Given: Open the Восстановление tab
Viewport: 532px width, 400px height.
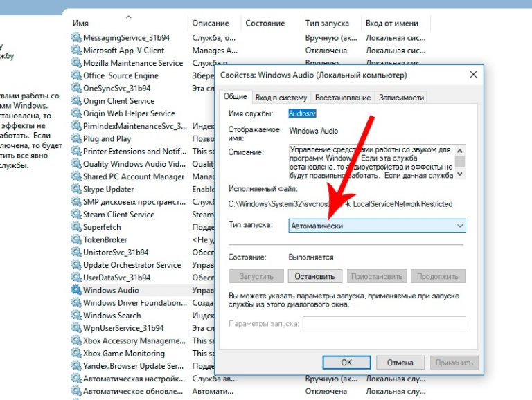Looking at the screenshot, I should click(342, 98).
